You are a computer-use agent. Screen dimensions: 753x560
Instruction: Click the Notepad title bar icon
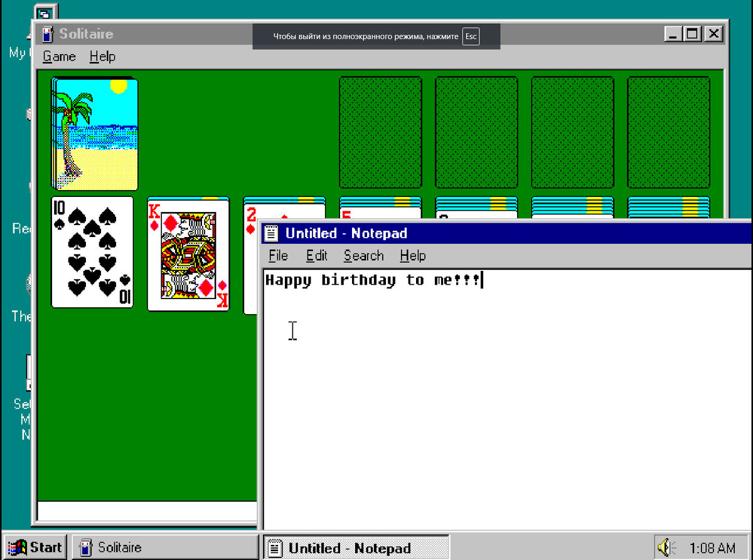[271, 233]
